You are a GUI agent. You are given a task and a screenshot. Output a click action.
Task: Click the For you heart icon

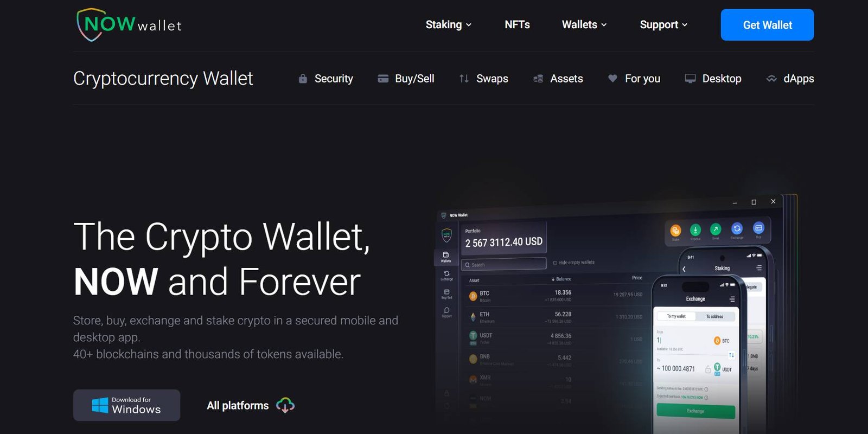(x=612, y=78)
